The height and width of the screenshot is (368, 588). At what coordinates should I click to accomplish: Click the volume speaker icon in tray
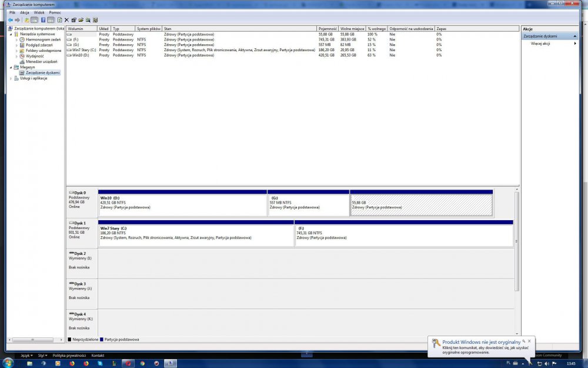click(548, 363)
